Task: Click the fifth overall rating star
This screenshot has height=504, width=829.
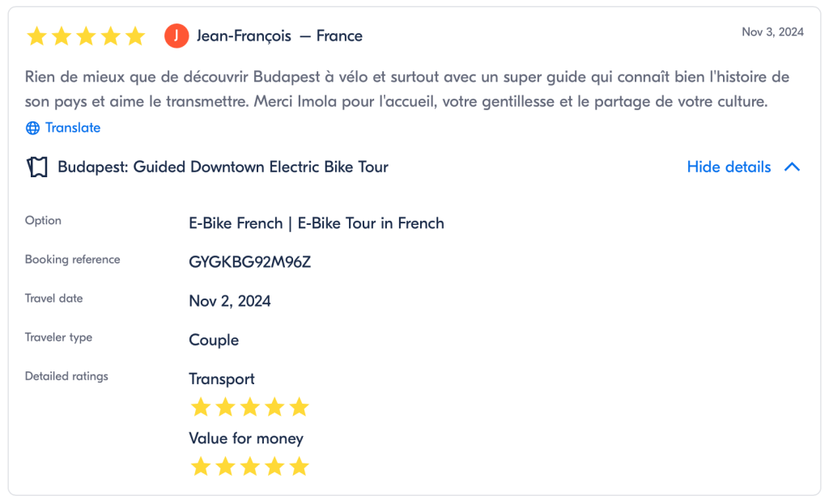Action: pyautogui.click(x=135, y=36)
